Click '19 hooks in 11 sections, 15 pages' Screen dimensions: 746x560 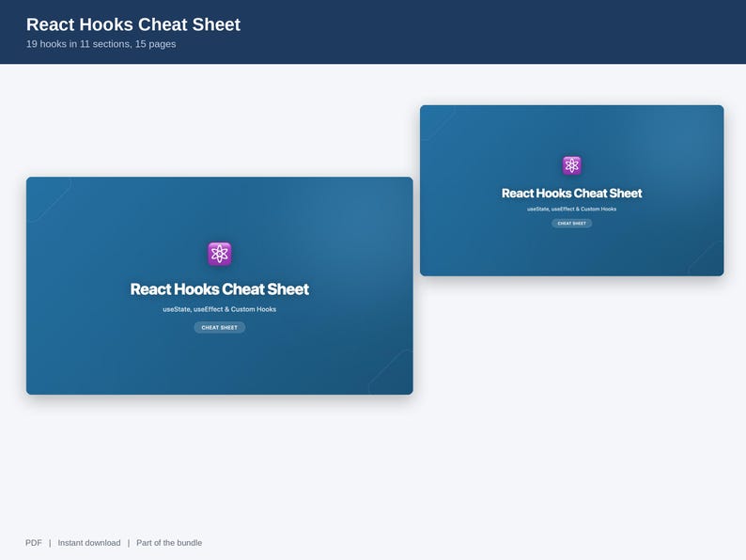[101, 44]
